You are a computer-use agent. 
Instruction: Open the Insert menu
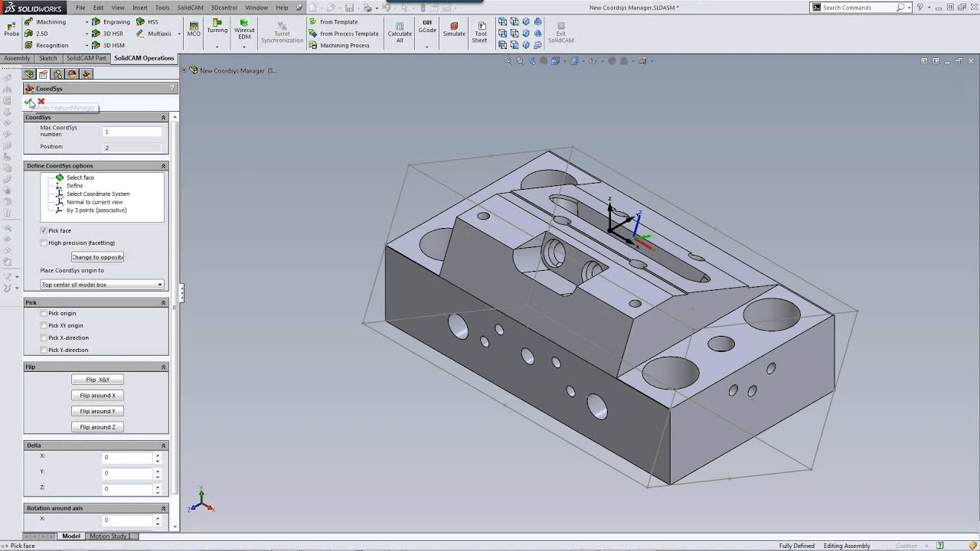pos(140,8)
